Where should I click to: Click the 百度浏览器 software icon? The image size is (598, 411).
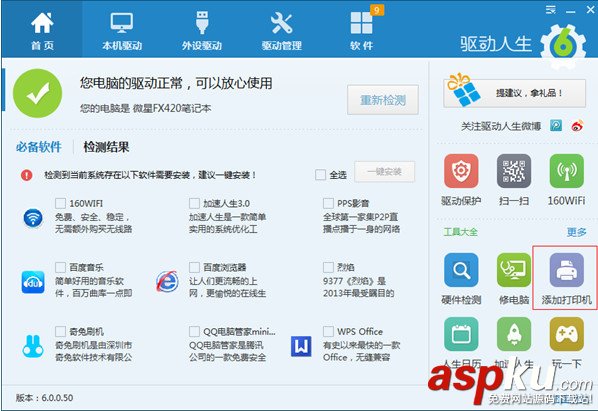167,282
